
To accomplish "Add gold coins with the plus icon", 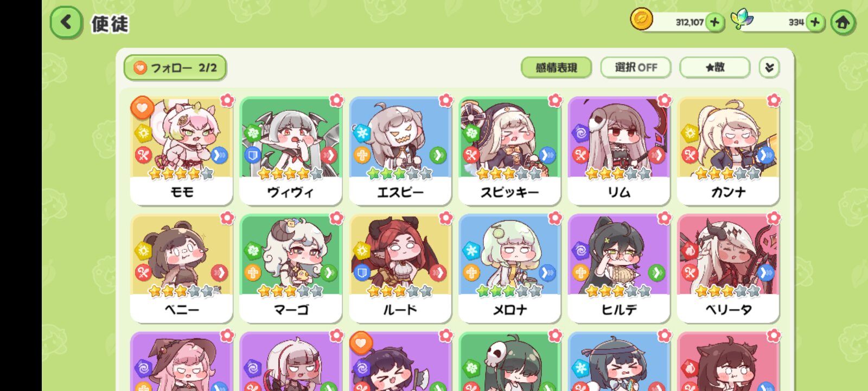I will tap(714, 22).
